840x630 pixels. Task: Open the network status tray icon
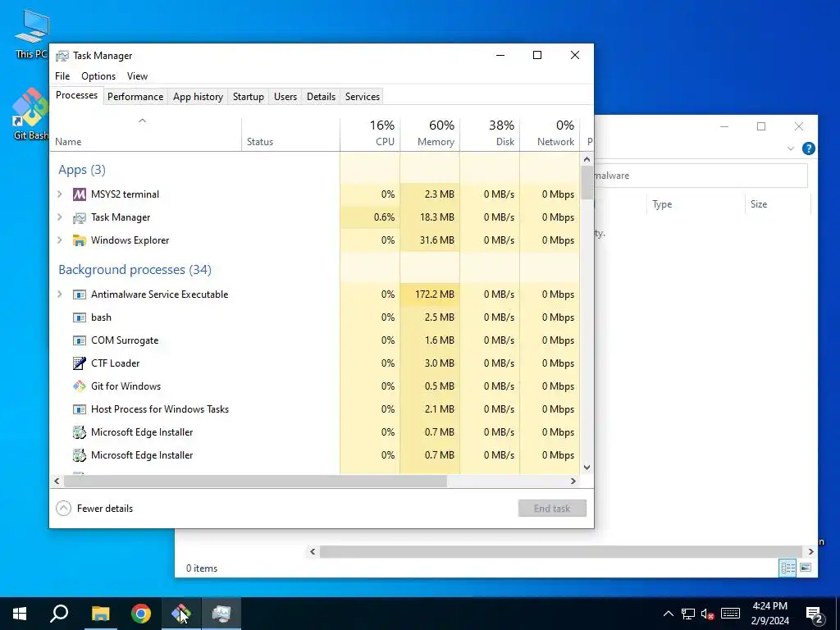pyautogui.click(x=688, y=614)
